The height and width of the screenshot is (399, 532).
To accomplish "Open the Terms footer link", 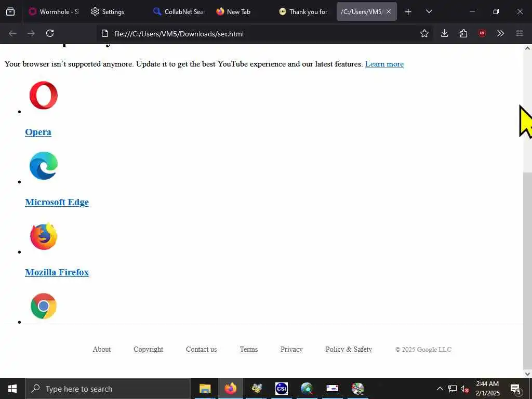I will click(249, 350).
